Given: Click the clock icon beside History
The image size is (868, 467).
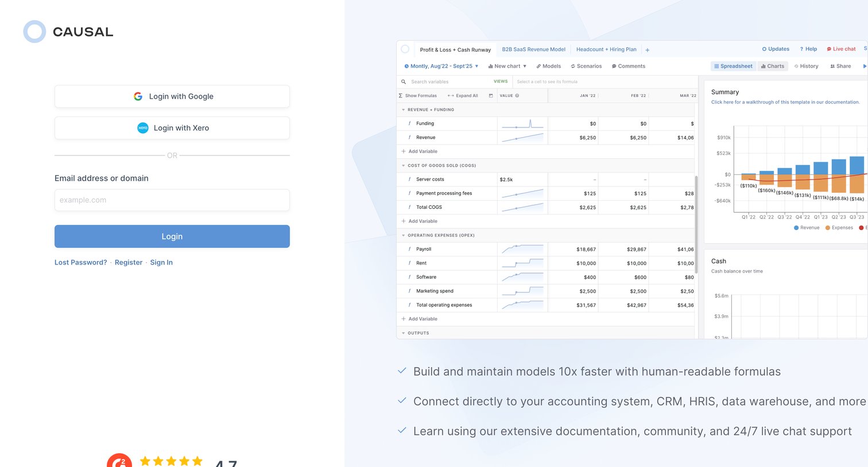Looking at the screenshot, I should tap(796, 66).
